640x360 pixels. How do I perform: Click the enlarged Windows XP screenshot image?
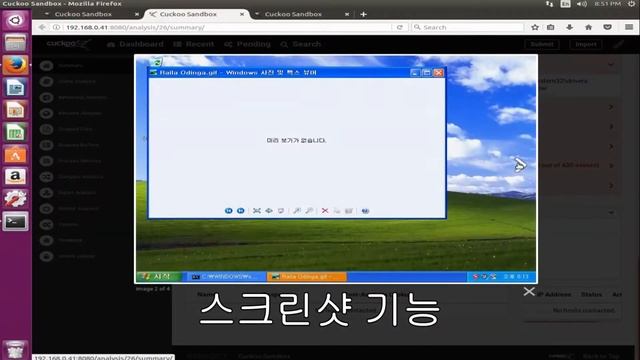tap(336, 169)
